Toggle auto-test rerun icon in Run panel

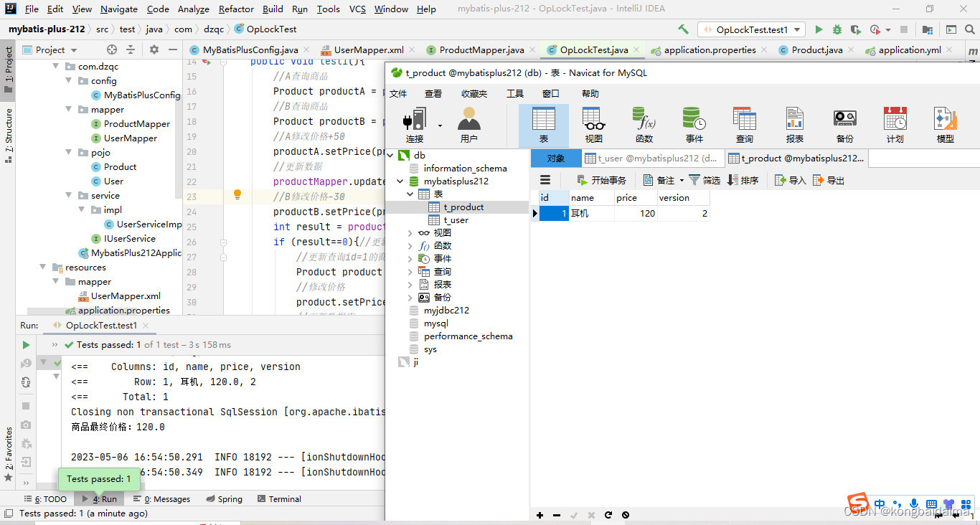coord(26,382)
